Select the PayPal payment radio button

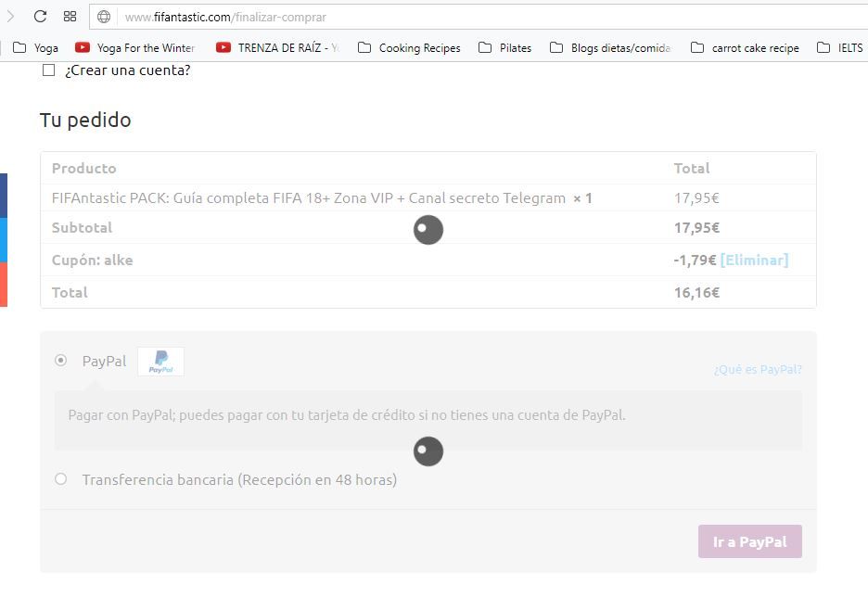61,361
